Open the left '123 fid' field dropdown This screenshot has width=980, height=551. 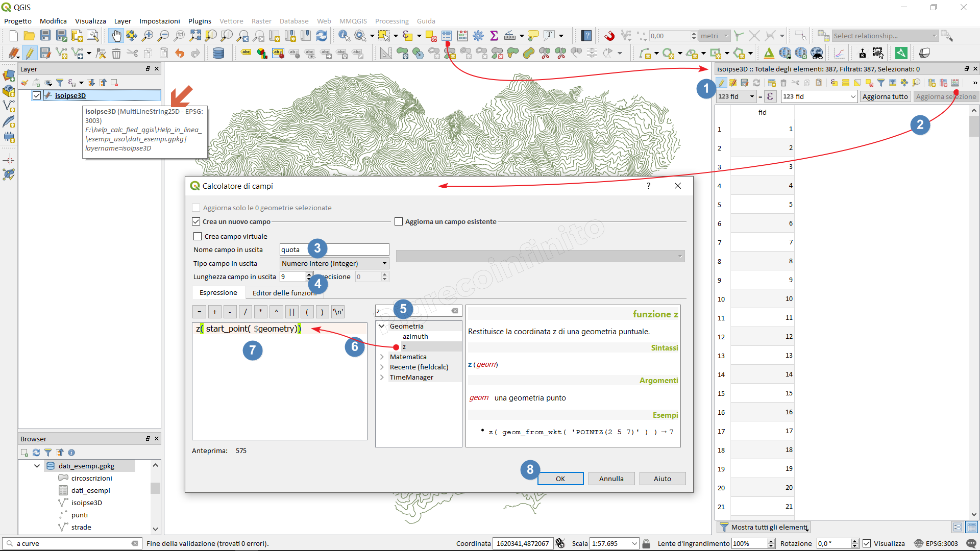click(736, 96)
